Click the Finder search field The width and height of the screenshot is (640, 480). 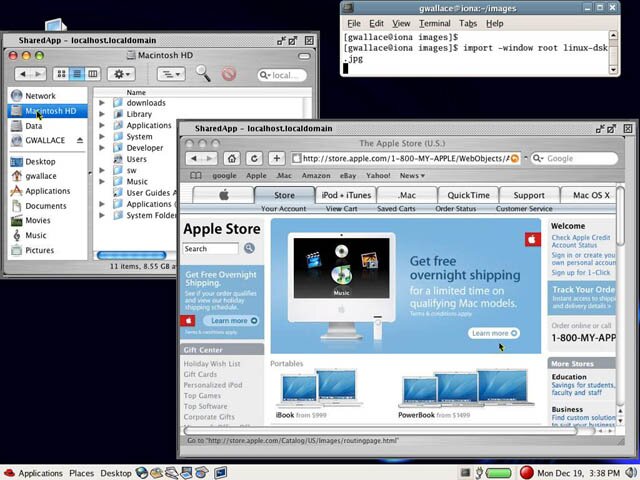[282, 75]
